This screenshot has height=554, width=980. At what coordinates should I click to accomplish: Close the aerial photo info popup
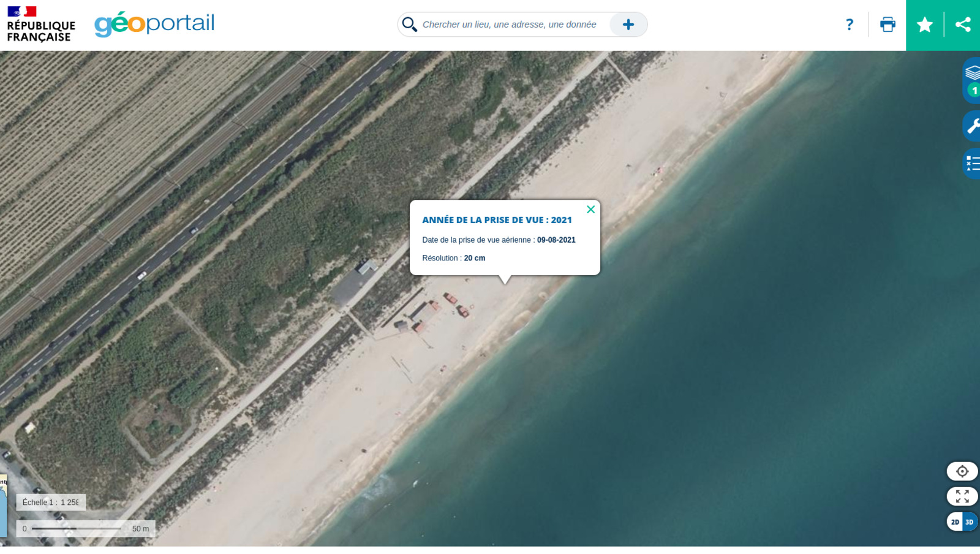[590, 210]
